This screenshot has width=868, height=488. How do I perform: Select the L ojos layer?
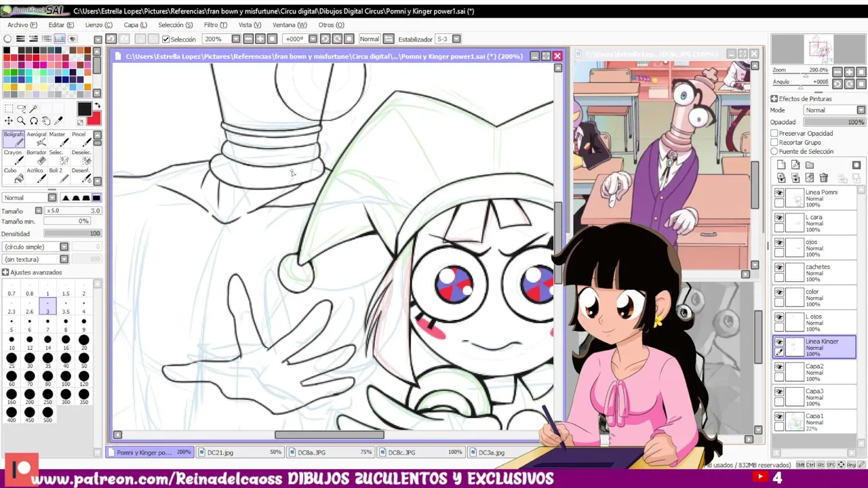(814, 321)
